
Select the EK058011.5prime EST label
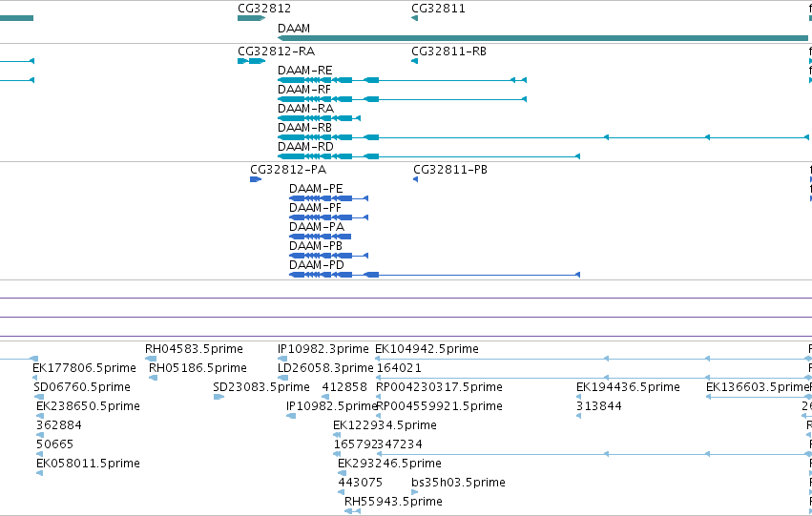(x=88, y=464)
